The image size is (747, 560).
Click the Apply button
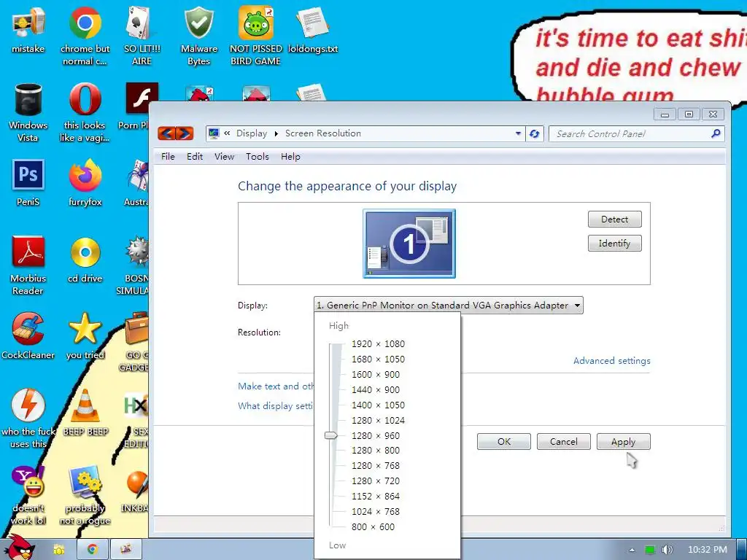coord(623,441)
